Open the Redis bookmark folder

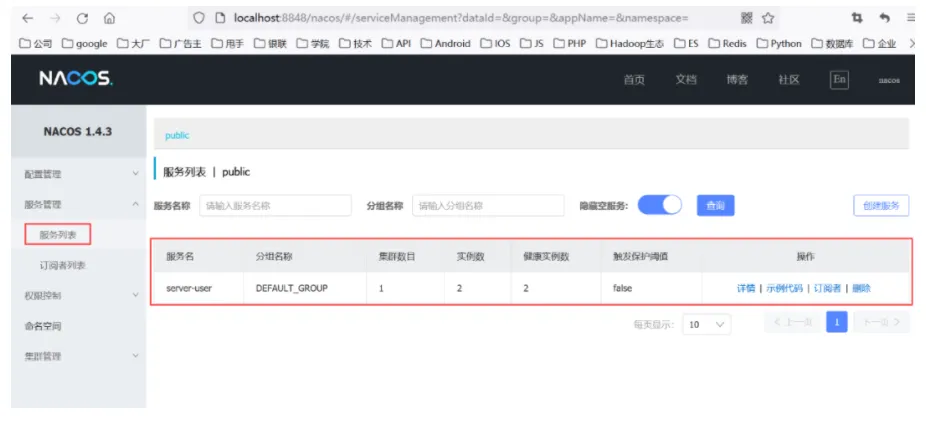[x=728, y=44]
